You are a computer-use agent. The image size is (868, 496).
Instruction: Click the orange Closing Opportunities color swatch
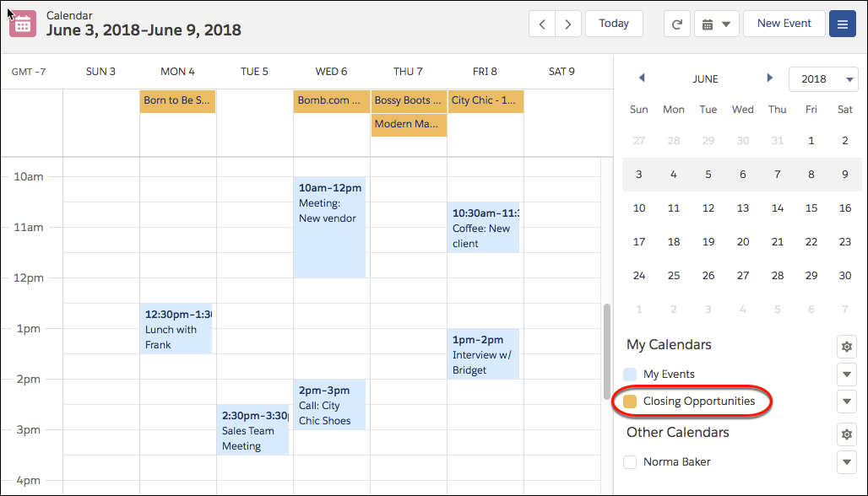click(x=630, y=402)
